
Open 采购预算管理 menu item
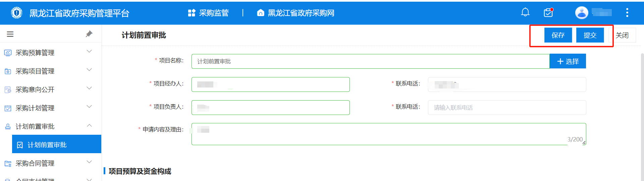coord(51,53)
